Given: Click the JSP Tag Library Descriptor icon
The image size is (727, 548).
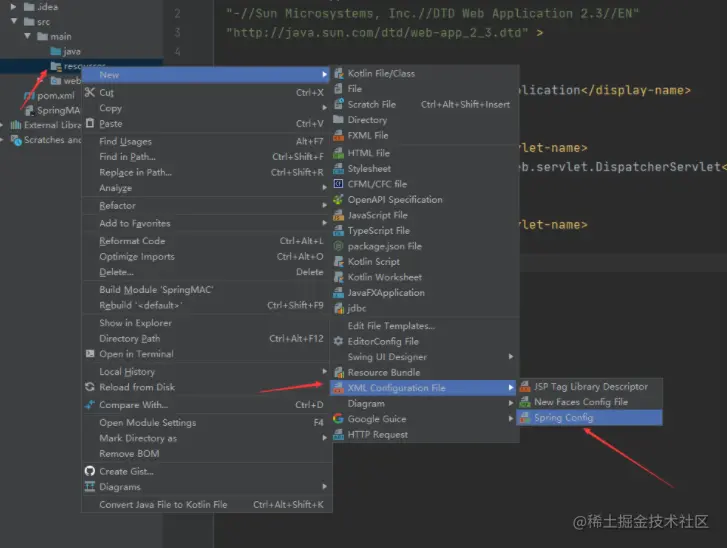Looking at the screenshot, I should click(x=525, y=387).
